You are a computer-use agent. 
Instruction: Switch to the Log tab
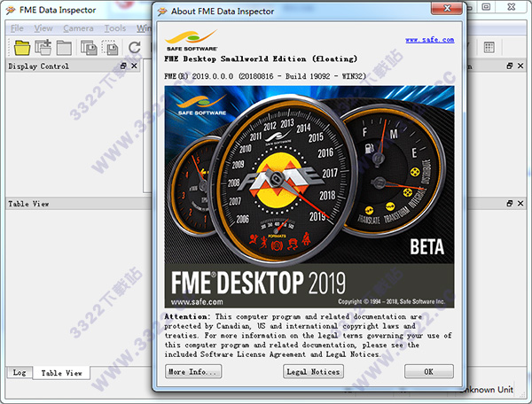pyautogui.click(x=19, y=373)
